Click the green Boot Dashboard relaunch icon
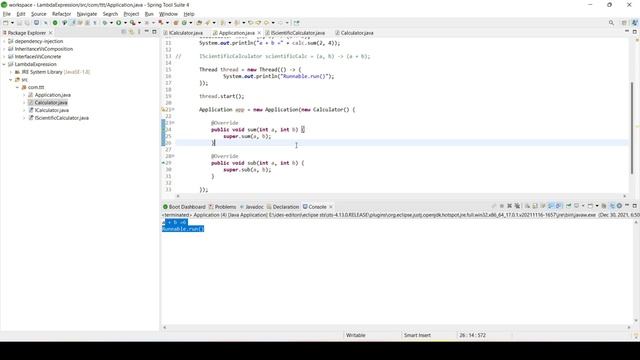The image size is (640, 360). coord(55,23)
